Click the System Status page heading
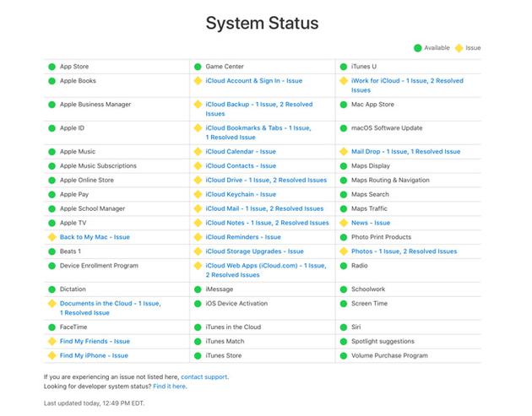This screenshot has height=416, width=532. point(263,23)
